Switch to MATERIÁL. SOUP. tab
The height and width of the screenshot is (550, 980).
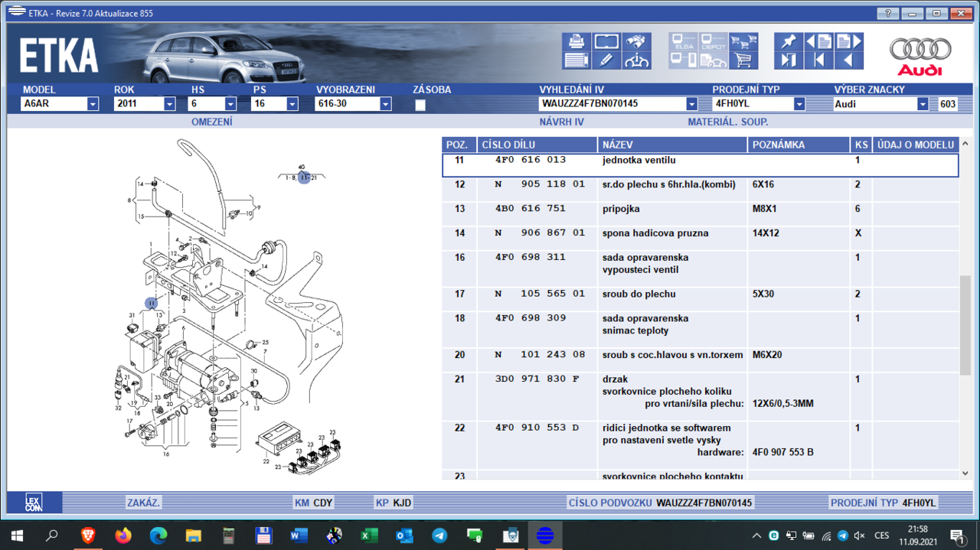727,122
